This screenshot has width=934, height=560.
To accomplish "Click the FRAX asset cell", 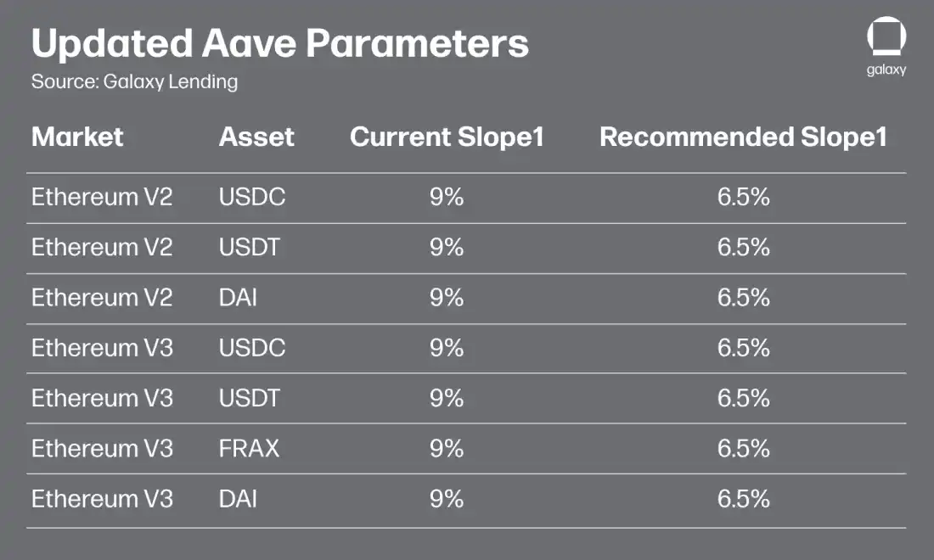I will (x=249, y=448).
